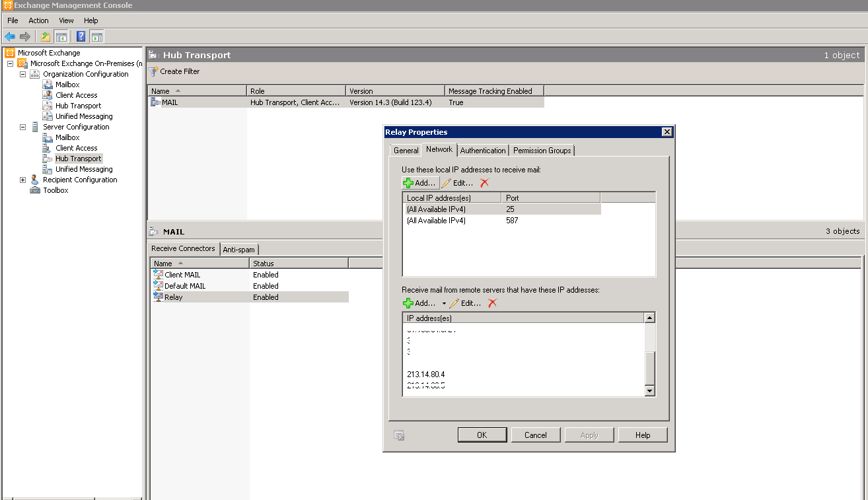Click Create Filter link
The width and height of the screenshot is (868, 500).
tap(180, 71)
